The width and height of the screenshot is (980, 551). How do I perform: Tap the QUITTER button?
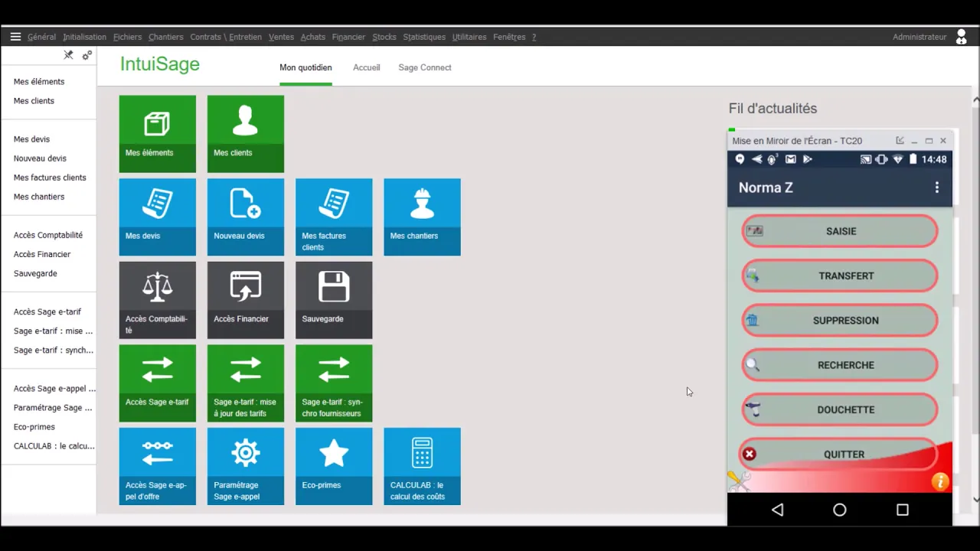pyautogui.click(x=840, y=454)
